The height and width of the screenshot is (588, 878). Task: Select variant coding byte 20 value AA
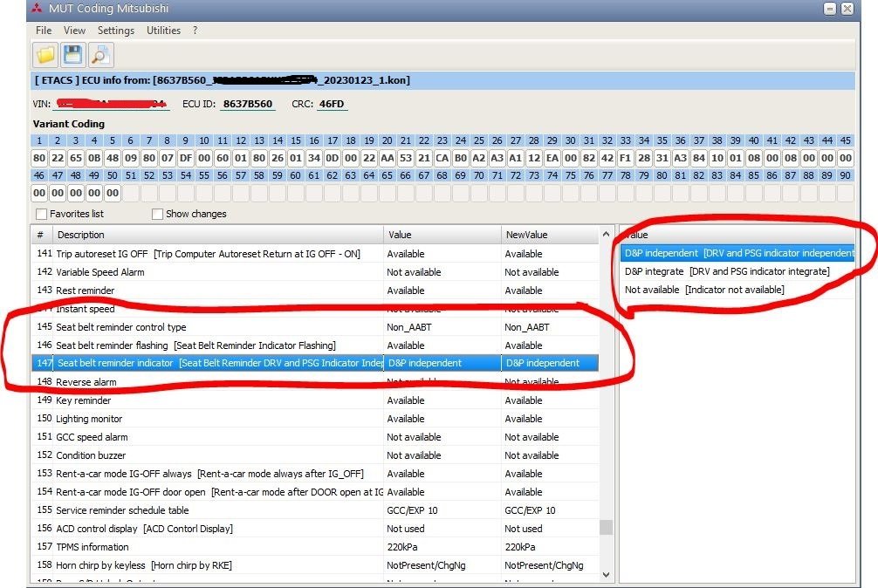[x=388, y=158]
